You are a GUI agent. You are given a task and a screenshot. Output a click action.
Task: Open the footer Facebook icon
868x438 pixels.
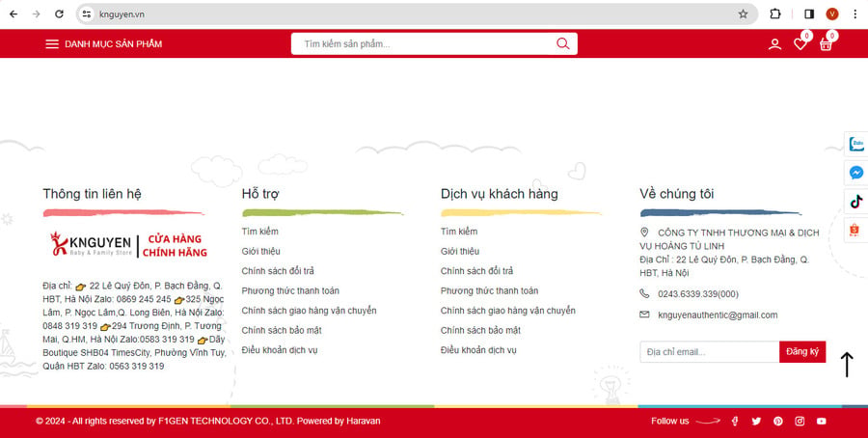click(x=735, y=422)
